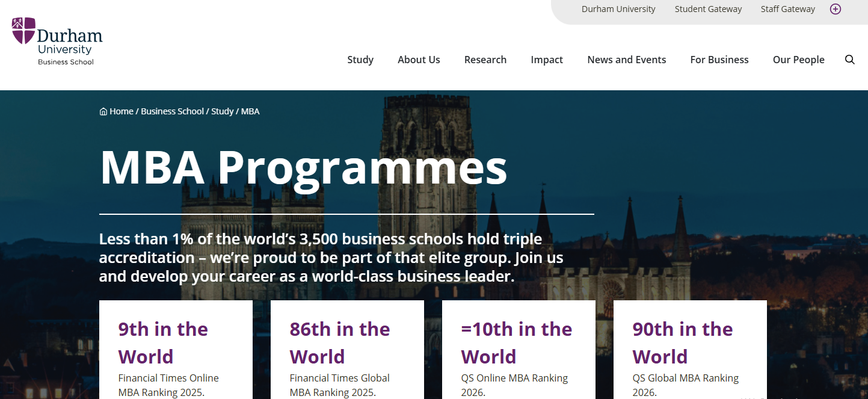Select the 9th in the World ranking card
This screenshot has width=868, height=399.
click(176, 349)
